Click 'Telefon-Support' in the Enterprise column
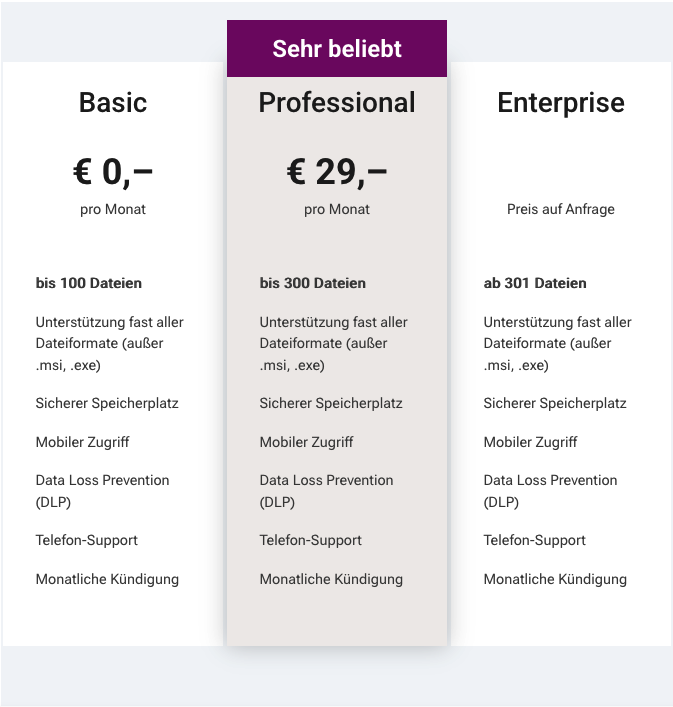The width and height of the screenshot is (673, 707). tap(535, 540)
